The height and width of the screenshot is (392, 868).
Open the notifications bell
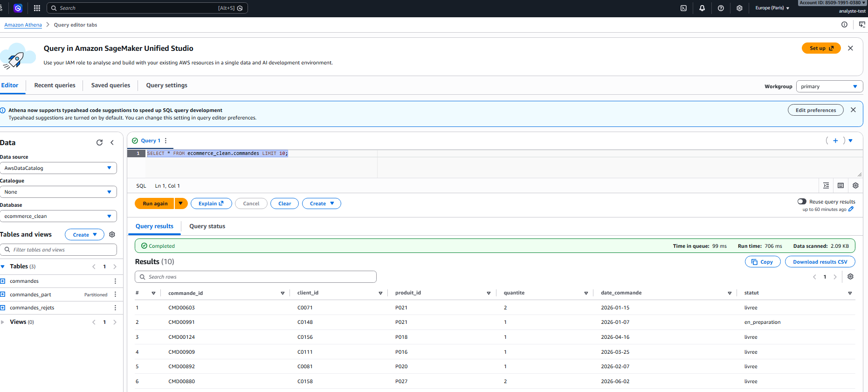pyautogui.click(x=702, y=8)
